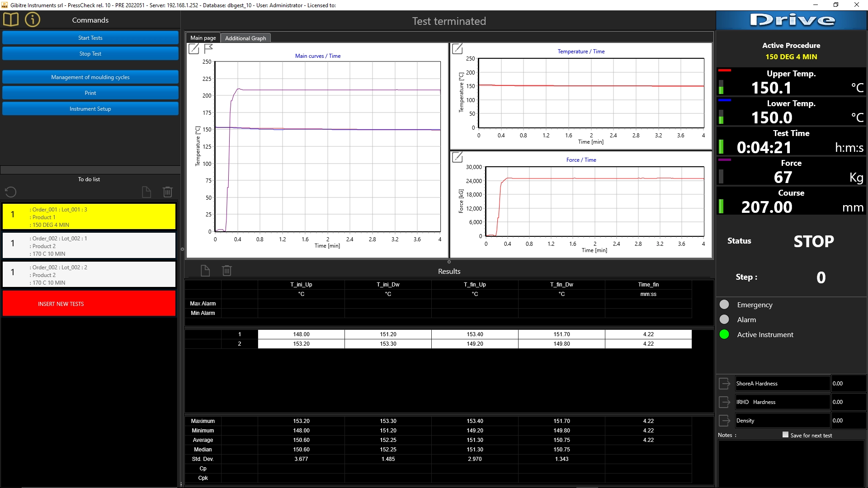This screenshot has height=488, width=868.
Task: Switch to Additional Graph tab
Action: tap(245, 38)
